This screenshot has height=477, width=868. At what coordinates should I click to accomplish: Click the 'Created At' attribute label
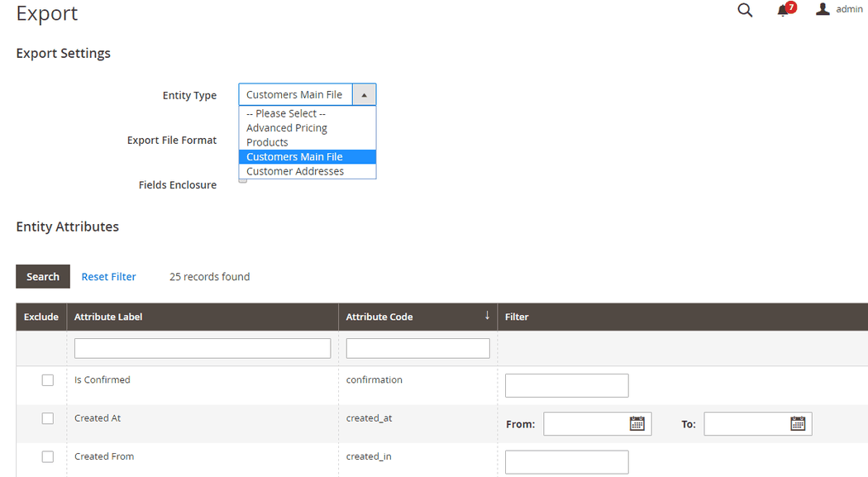point(98,417)
